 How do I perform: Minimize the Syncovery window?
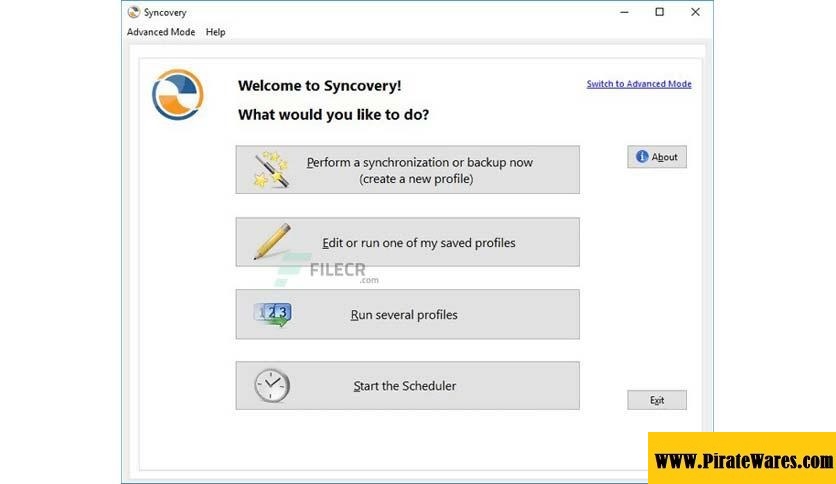point(623,12)
